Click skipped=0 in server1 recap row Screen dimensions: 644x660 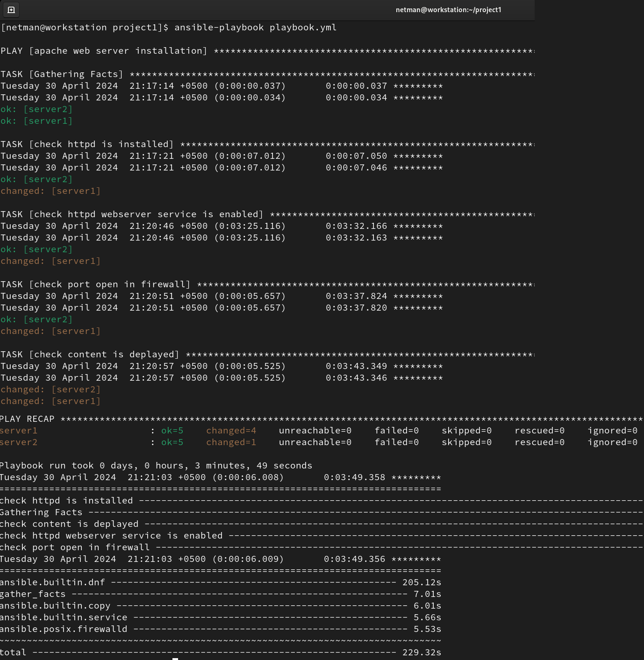coord(467,431)
